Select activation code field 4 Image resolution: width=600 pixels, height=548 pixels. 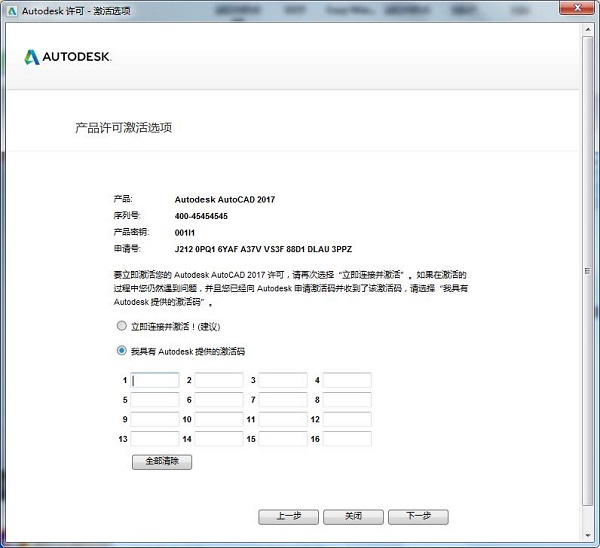pos(347,380)
